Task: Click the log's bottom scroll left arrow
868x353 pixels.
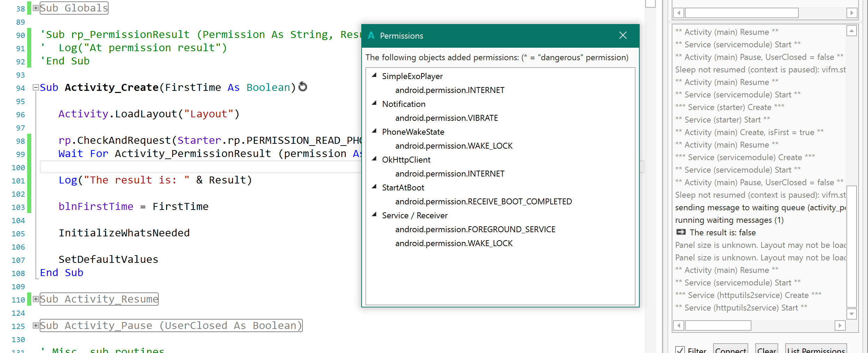Action: click(x=678, y=325)
